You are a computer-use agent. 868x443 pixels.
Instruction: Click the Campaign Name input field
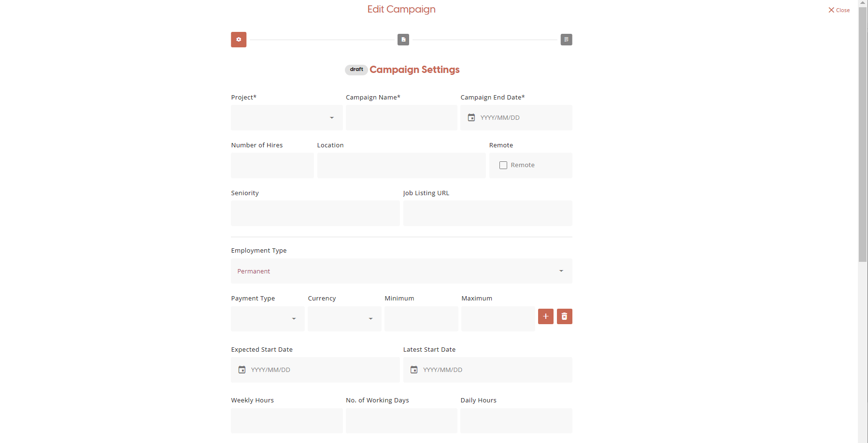tap(401, 118)
